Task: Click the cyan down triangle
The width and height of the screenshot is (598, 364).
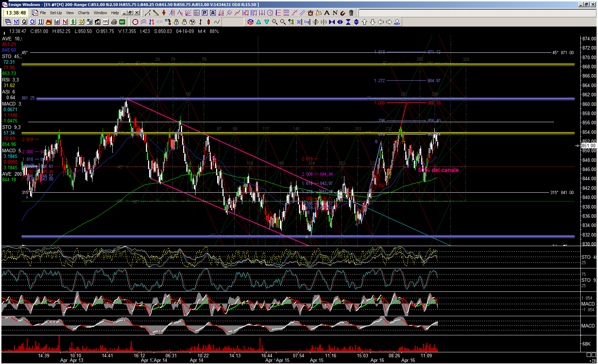Action: pos(267,22)
